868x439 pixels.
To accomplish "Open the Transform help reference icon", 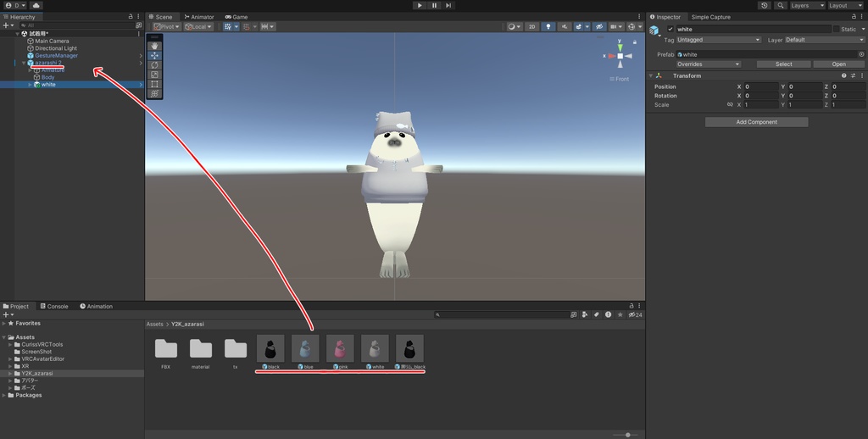I will click(x=843, y=75).
